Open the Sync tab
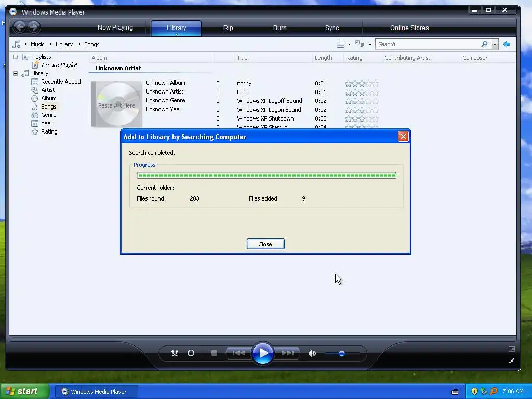Screen dimensions: 532x399 click(332, 28)
